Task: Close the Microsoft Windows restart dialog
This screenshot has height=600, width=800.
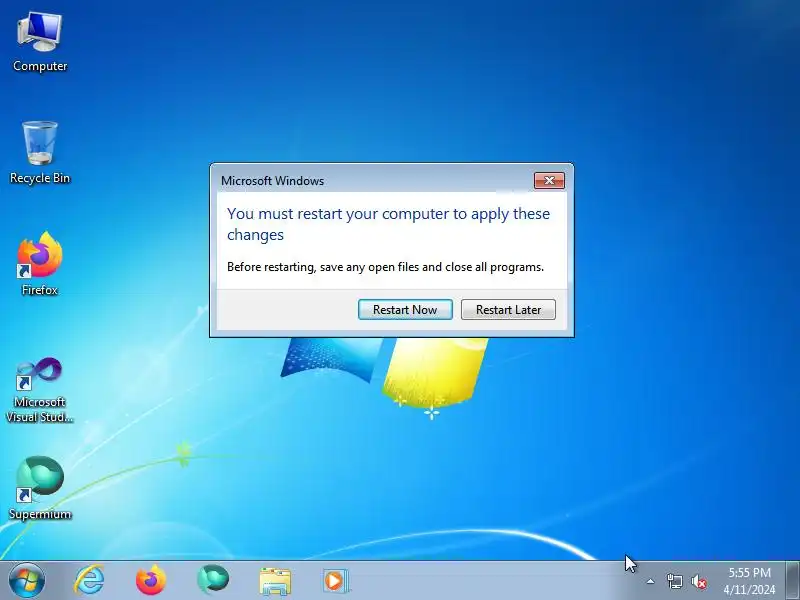Action: [x=549, y=180]
